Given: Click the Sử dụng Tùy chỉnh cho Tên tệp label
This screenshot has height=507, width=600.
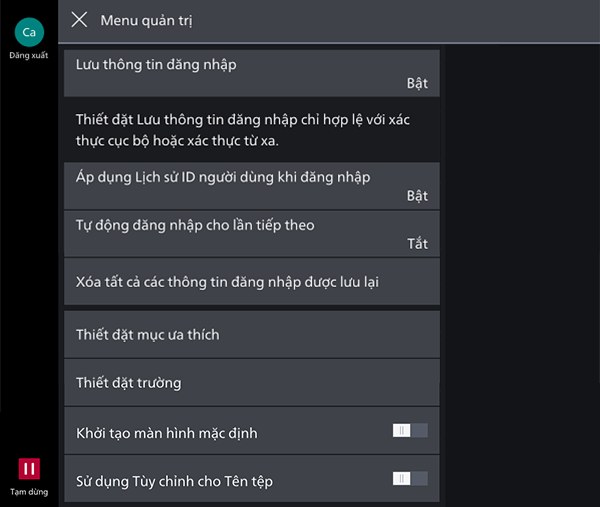Looking at the screenshot, I should [174, 482].
